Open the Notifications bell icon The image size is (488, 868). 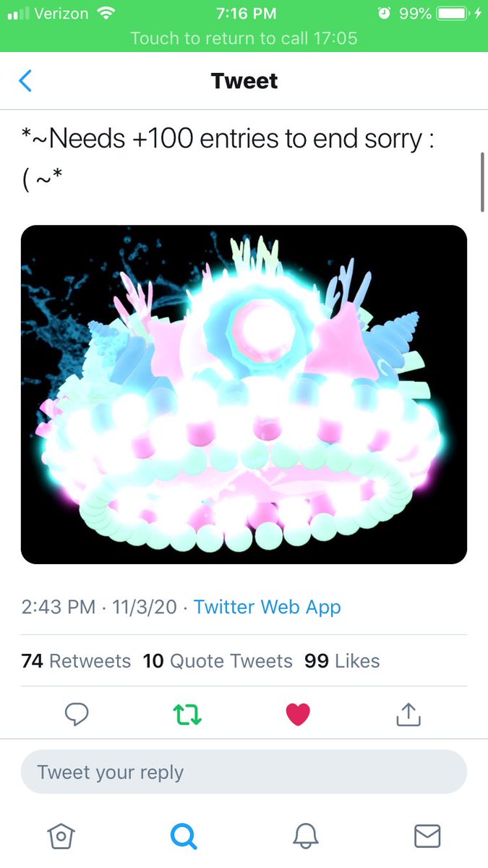pyautogui.click(x=305, y=836)
